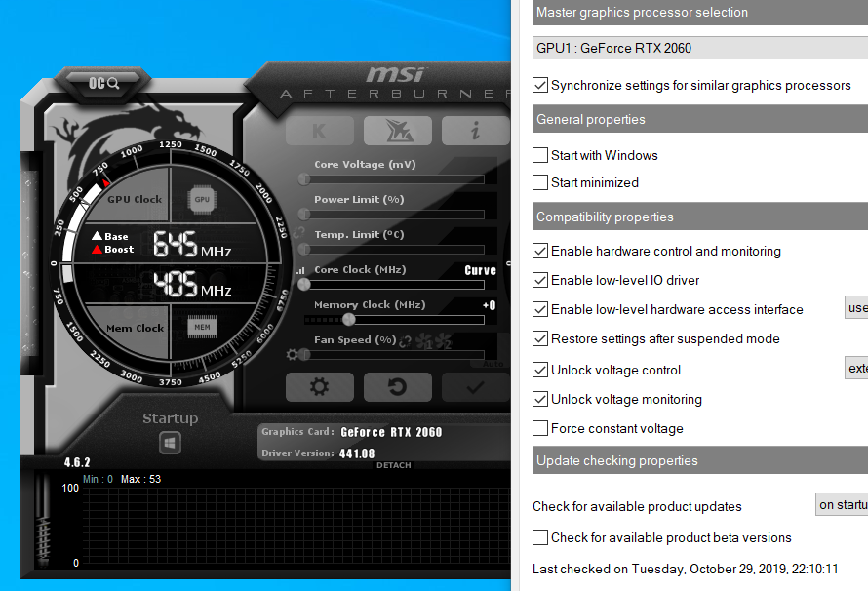868x591 pixels.
Task: Open Afterburner settings gear button
Action: pyautogui.click(x=320, y=387)
